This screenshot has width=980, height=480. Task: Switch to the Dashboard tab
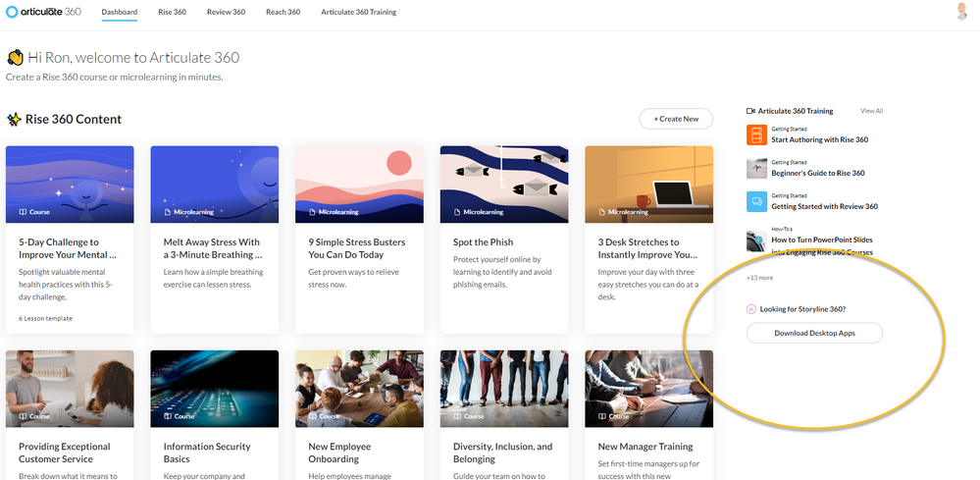[120, 12]
